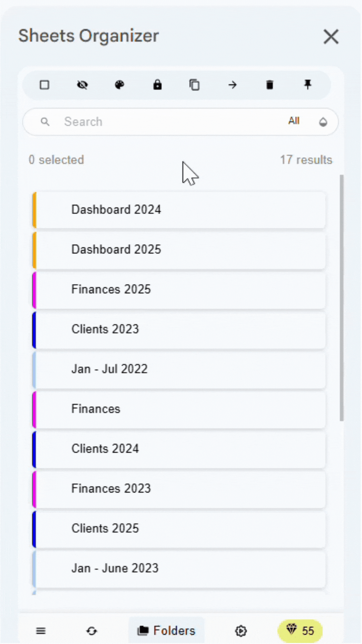This screenshot has width=362, height=644.
Task: Click the pin sheets icon
Action: 307,85
